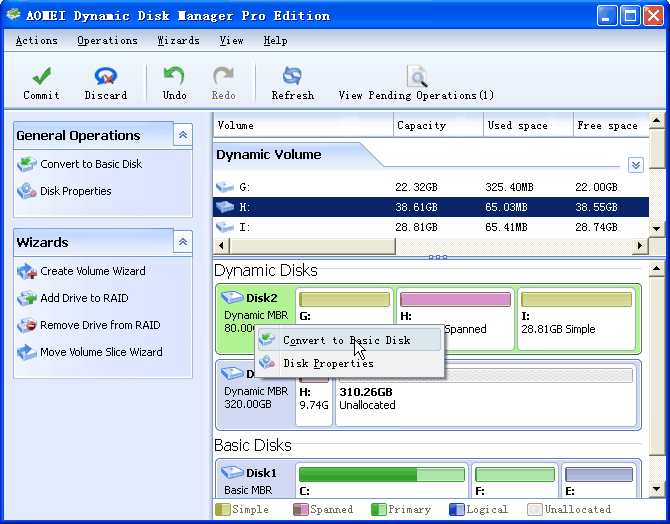Launch Create Volume Wizard
670x524 pixels.
coord(92,271)
